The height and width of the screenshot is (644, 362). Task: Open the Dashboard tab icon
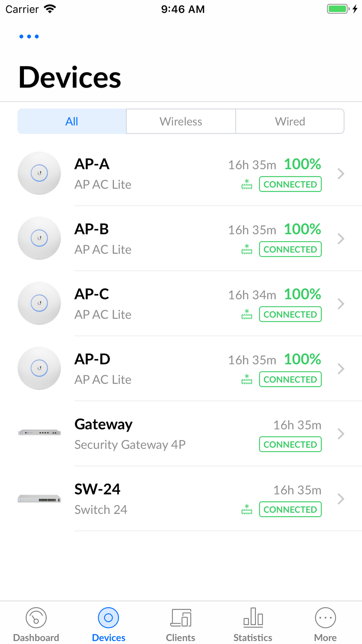[36, 618]
